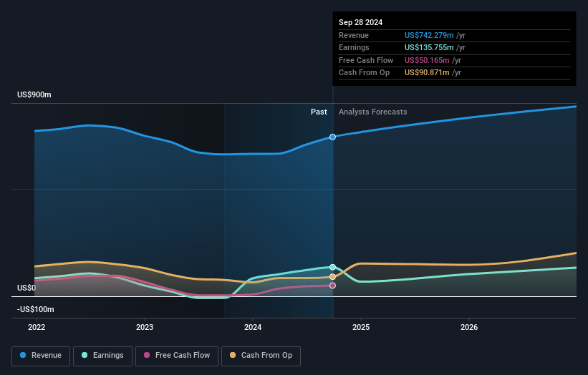
Task: Click the US$135.755m earnings value
Action: click(429, 47)
